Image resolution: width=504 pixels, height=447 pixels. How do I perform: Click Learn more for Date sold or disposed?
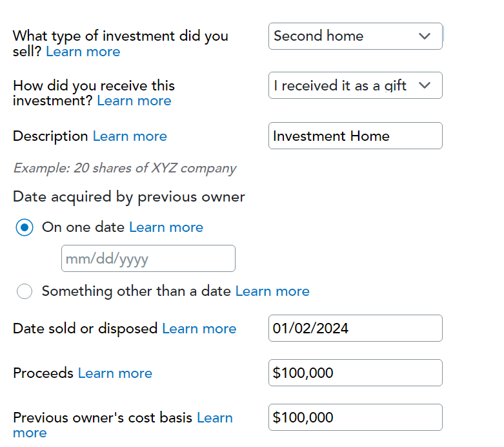pos(199,329)
